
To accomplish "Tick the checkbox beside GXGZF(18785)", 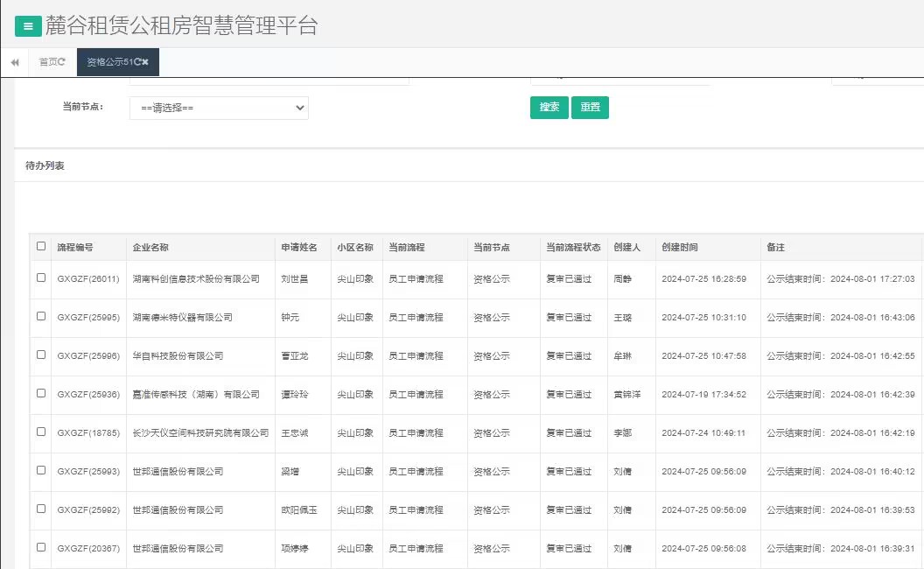I will pos(41,432).
